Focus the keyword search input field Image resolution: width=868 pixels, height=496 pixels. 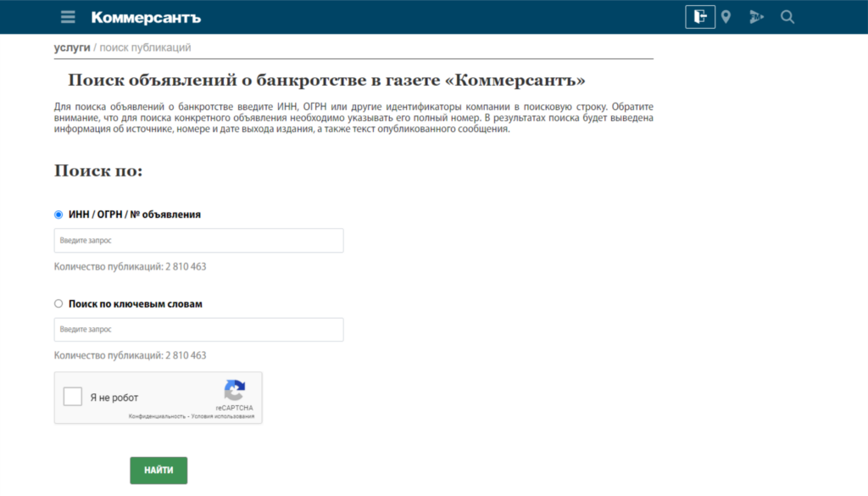pos(198,330)
